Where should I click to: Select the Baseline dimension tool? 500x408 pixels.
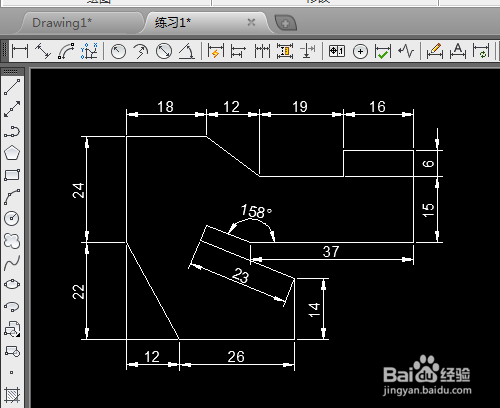coord(238,51)
